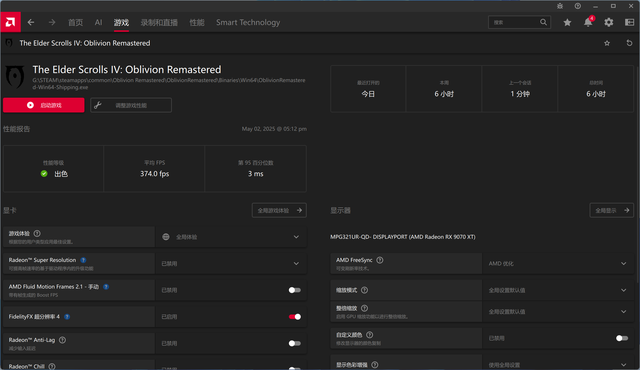The height and width of the screenshot is (370, 640).
Task: Go back with the left arrow icon
Action: (x=31, y=22)
